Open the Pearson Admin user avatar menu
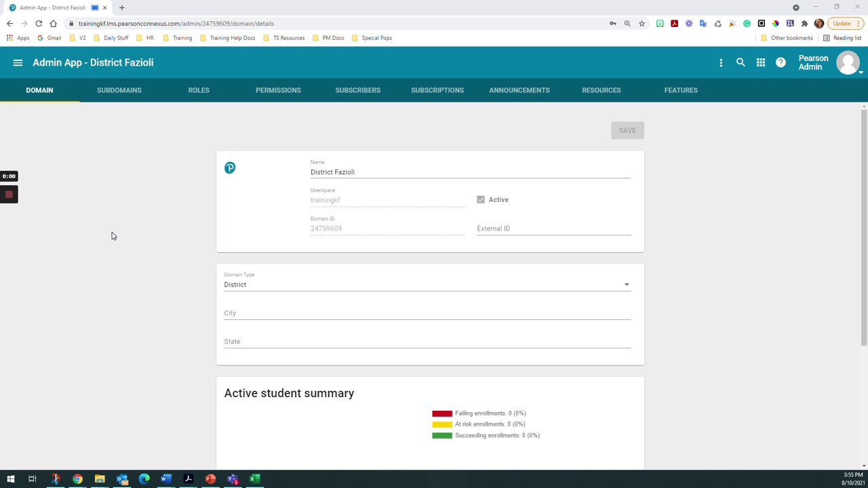 pyautogui.click(x=848, y=62)
